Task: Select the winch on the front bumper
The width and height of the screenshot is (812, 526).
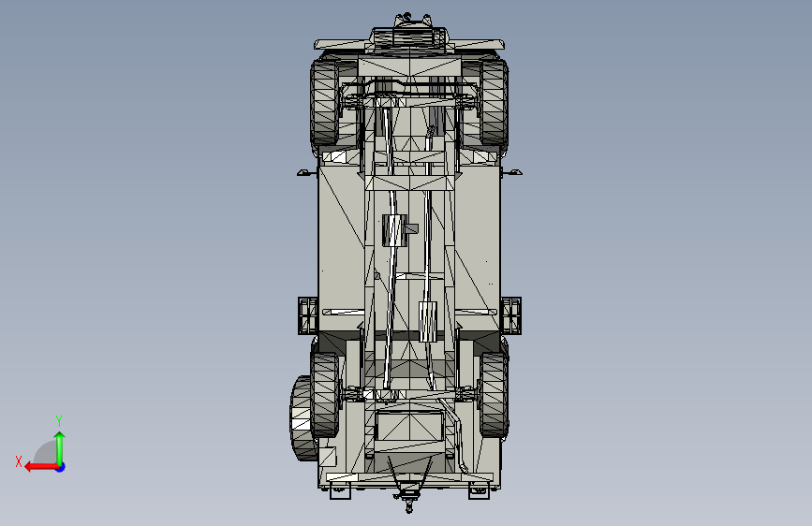Action: tap(410, 37)
